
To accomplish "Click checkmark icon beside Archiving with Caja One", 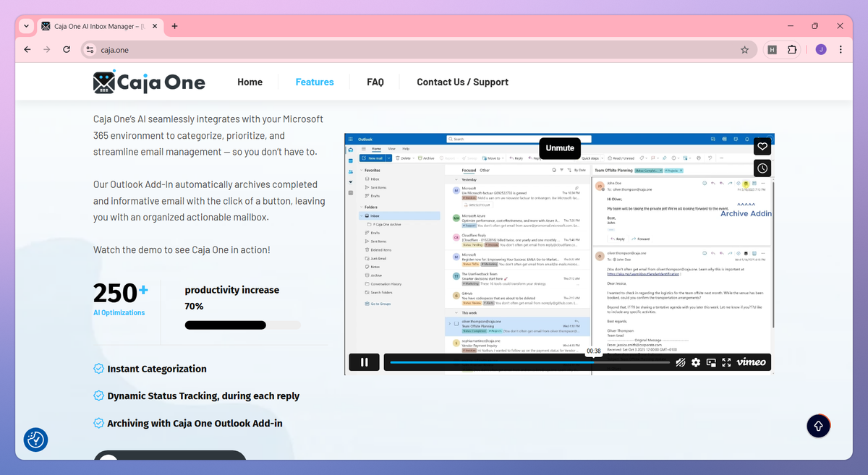I will tap(98, 424).
